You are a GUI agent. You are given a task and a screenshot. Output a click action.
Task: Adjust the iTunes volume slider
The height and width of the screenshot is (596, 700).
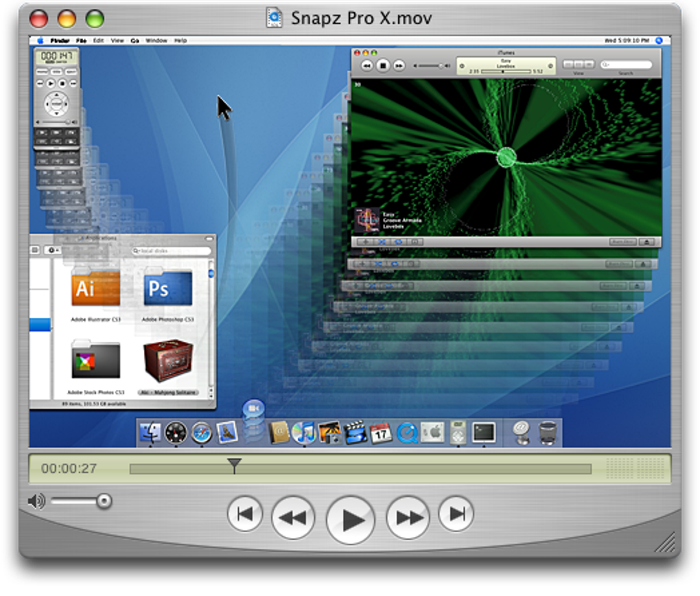coord(431,66)
